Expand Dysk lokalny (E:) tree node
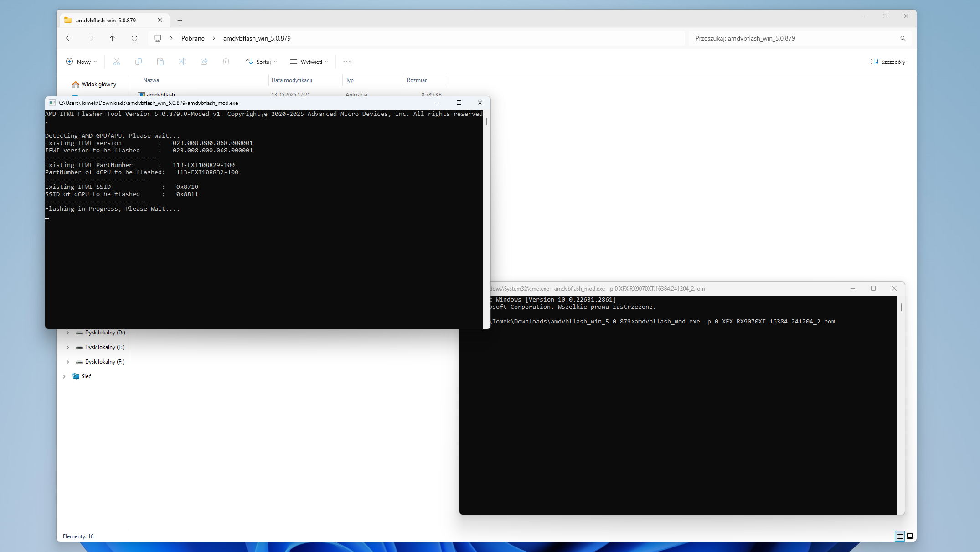Screen dimensions: 980x552 tap(68, 347)
